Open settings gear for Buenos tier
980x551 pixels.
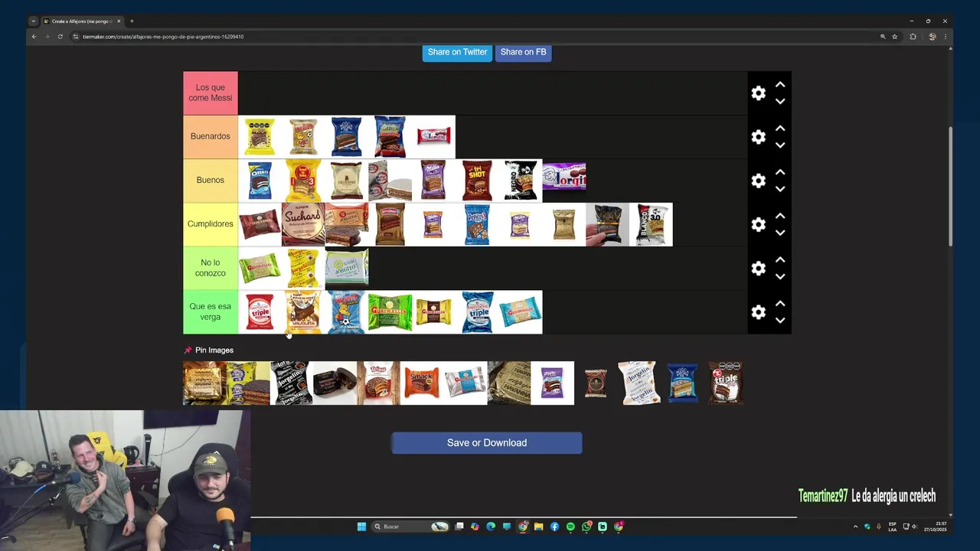coord(758,181)
